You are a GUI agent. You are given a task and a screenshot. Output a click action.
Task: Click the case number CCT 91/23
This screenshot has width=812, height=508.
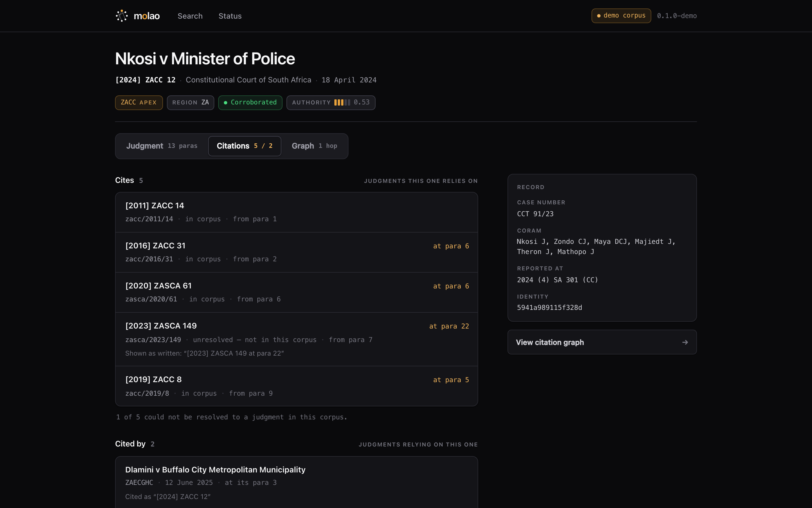click(535, 214)
